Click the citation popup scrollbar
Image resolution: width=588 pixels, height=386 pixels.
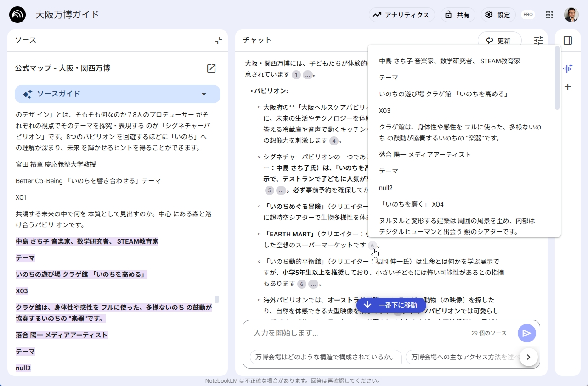[x=557, y=78]
